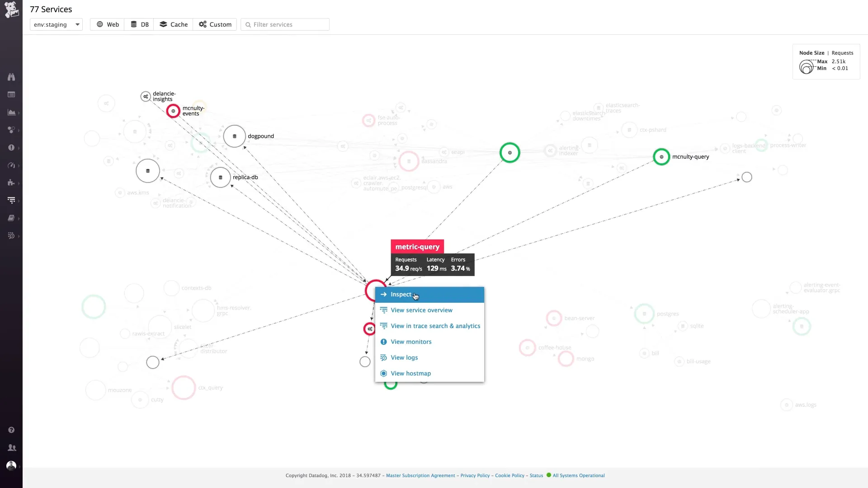The width and height of the screenshot is (868, 488).
Task: Click inside the Filter services field
Action: coord(285,24)
